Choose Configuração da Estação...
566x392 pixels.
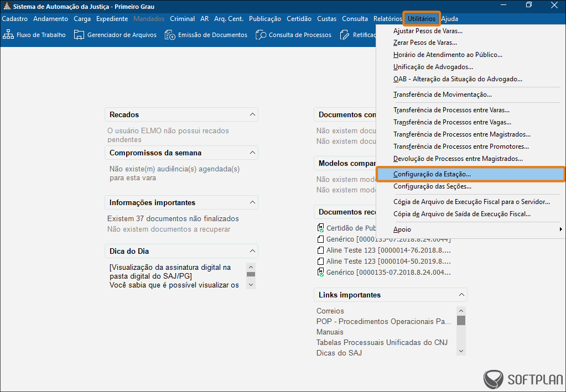(x=470, y=174)
